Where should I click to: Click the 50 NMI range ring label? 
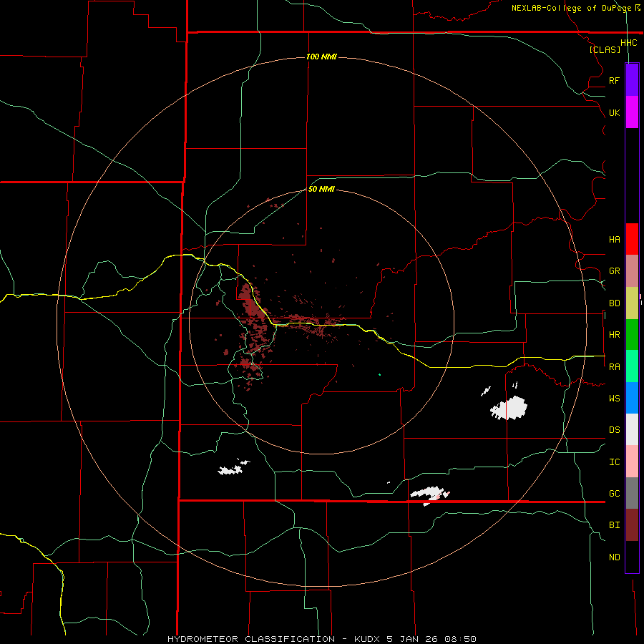pyautogui.click(x=321, y=189)
